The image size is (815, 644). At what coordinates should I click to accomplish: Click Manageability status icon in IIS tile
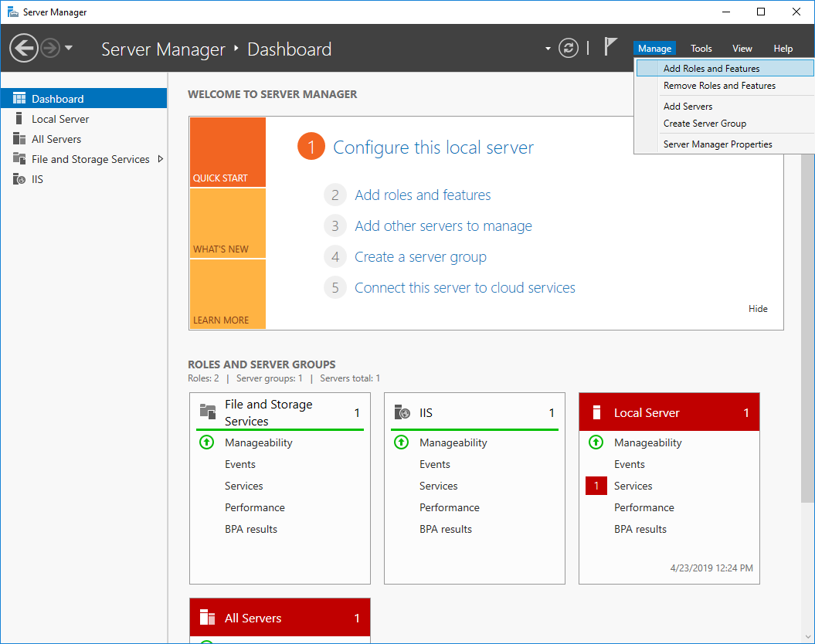pos(401,442)
